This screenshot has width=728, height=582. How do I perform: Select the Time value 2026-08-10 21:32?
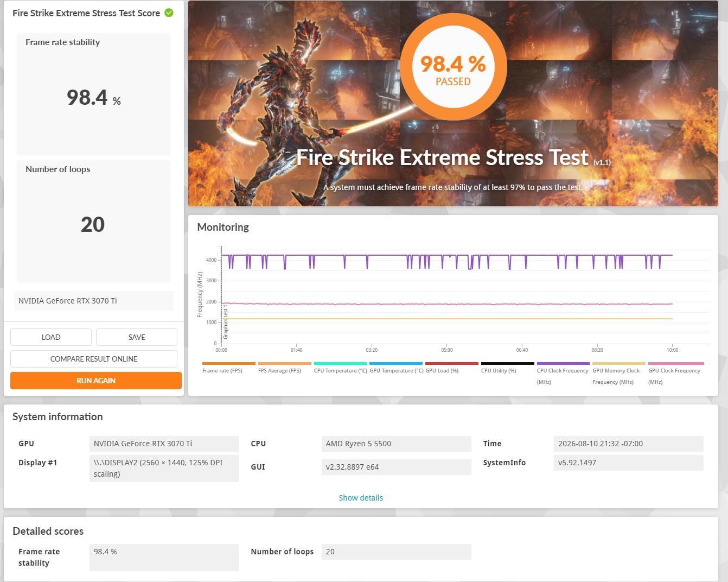tap(628, 444)
